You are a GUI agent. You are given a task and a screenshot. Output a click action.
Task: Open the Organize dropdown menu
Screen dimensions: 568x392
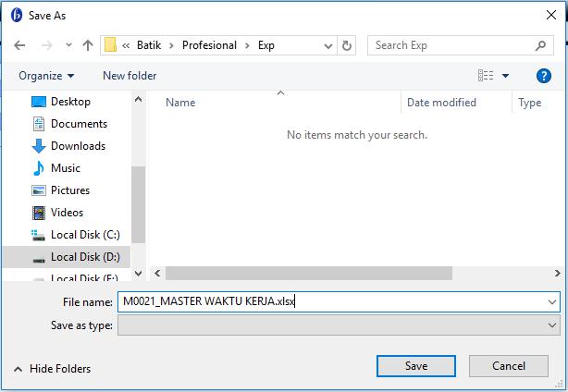46,76
